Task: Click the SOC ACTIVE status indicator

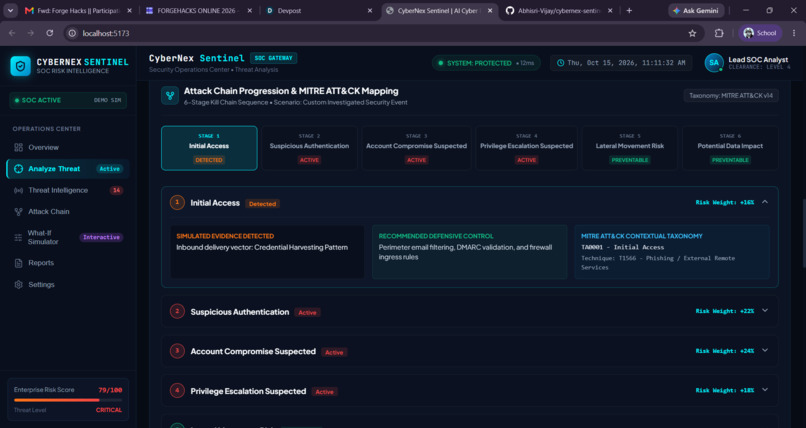Action: (68, 100)
